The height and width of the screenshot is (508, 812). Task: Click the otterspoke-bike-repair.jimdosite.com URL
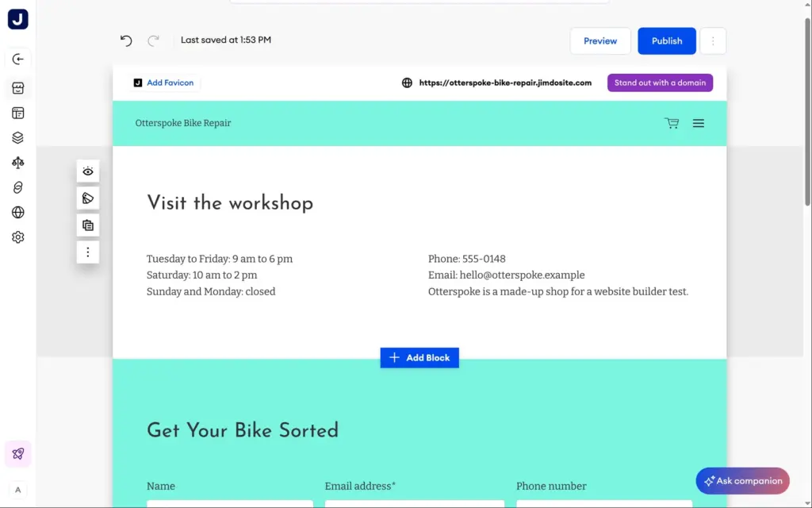click(x=505, y=83)
